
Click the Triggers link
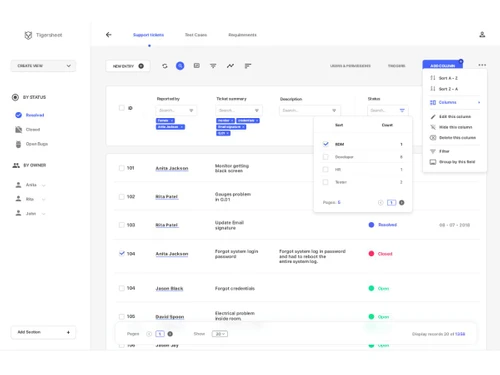click(397, 66)
